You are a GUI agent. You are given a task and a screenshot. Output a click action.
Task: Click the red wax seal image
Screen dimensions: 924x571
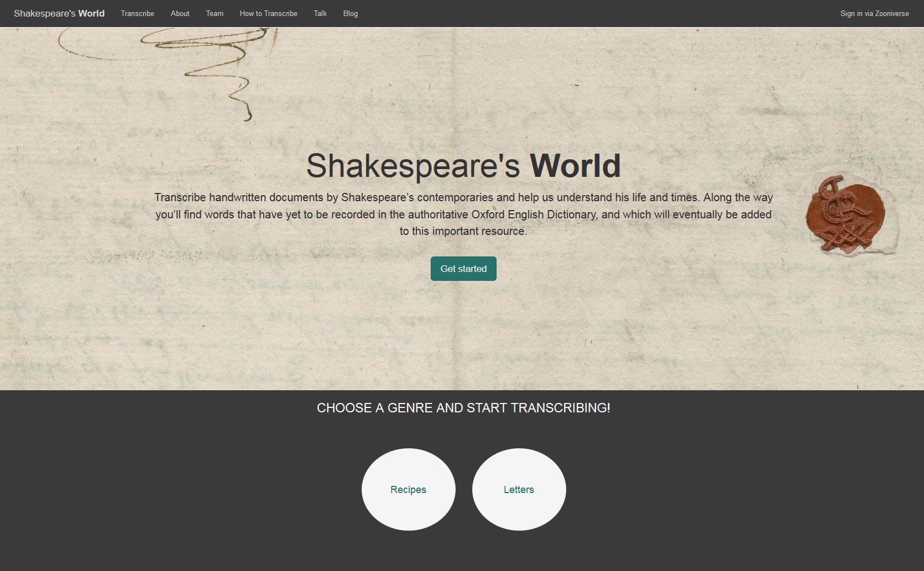845,213
